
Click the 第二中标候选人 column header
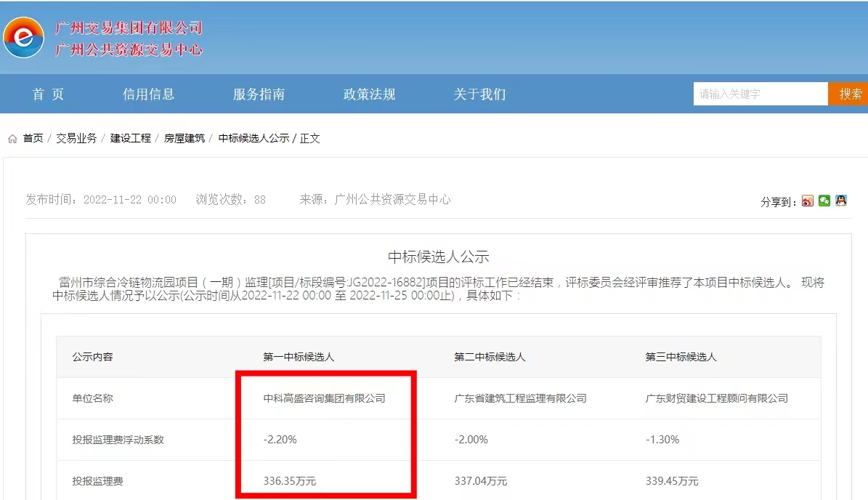click(490, 357)
